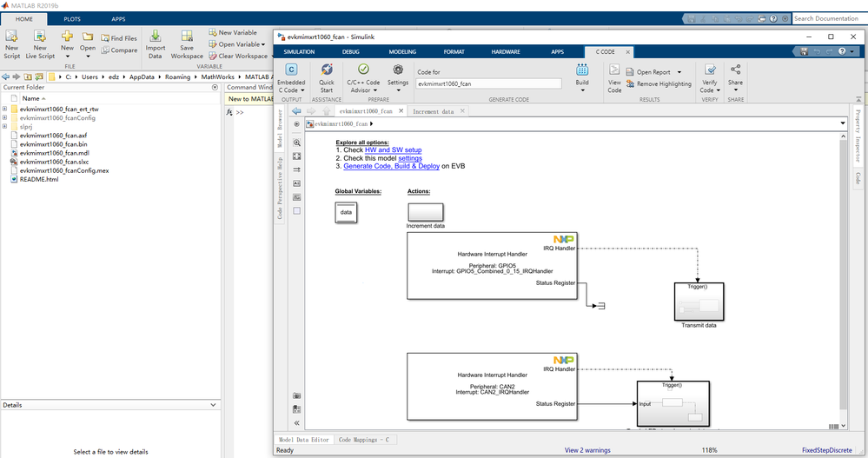
Task: Select evkmimxrt1060_fcan.slxc file
Action: (54, 162)
